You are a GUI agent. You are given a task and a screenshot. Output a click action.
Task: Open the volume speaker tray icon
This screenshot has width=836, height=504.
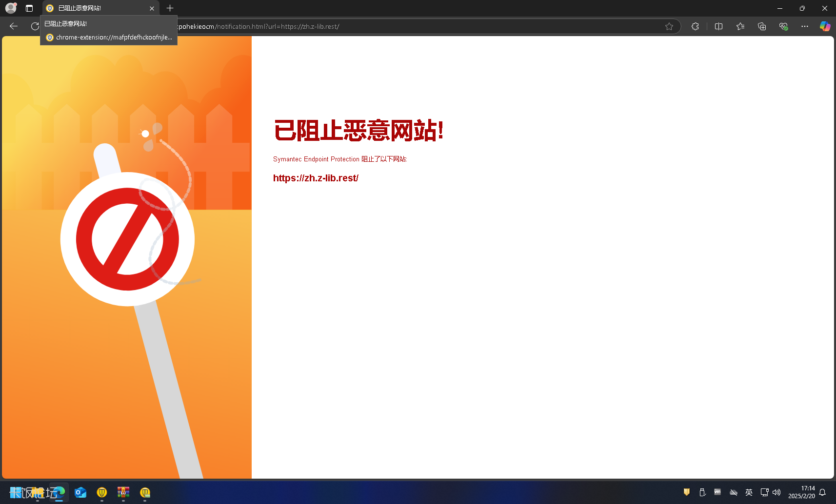(x=776, y=492)
